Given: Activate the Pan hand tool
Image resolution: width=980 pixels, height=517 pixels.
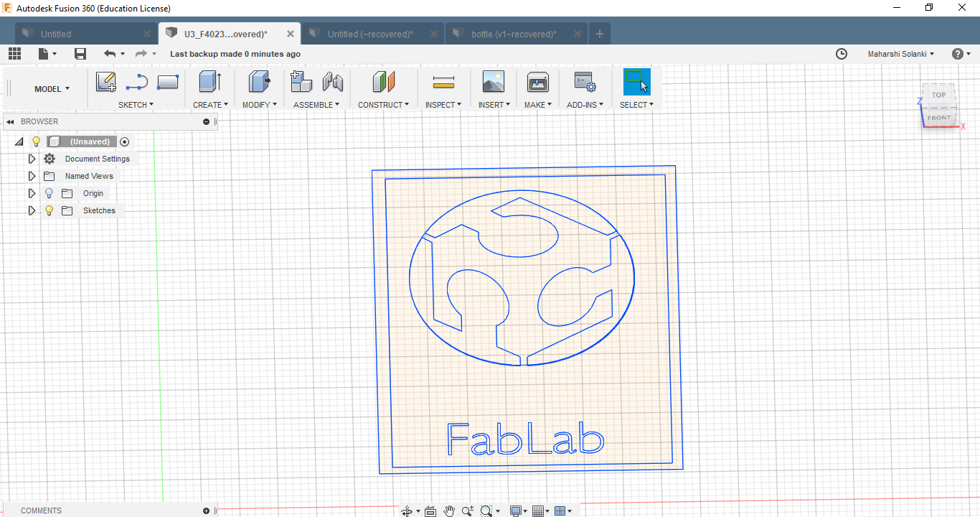Looking at the screenshot, I should point(449,511).
